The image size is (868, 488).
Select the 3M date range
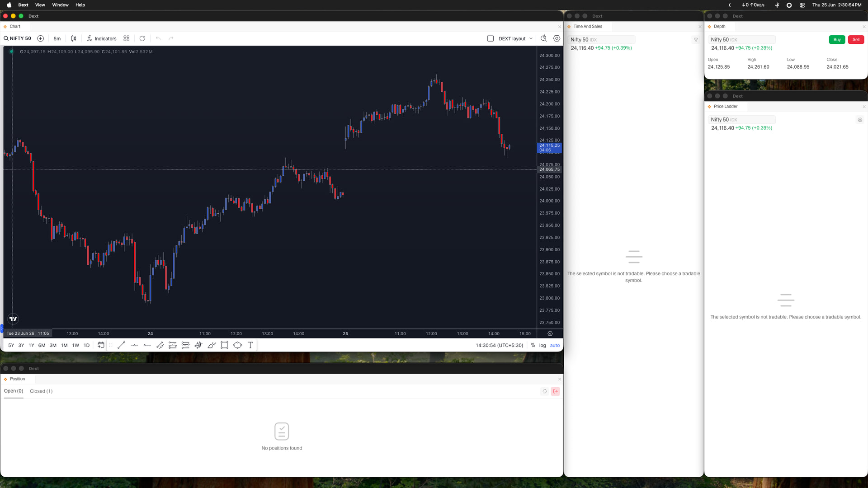[x=53, y=345]
